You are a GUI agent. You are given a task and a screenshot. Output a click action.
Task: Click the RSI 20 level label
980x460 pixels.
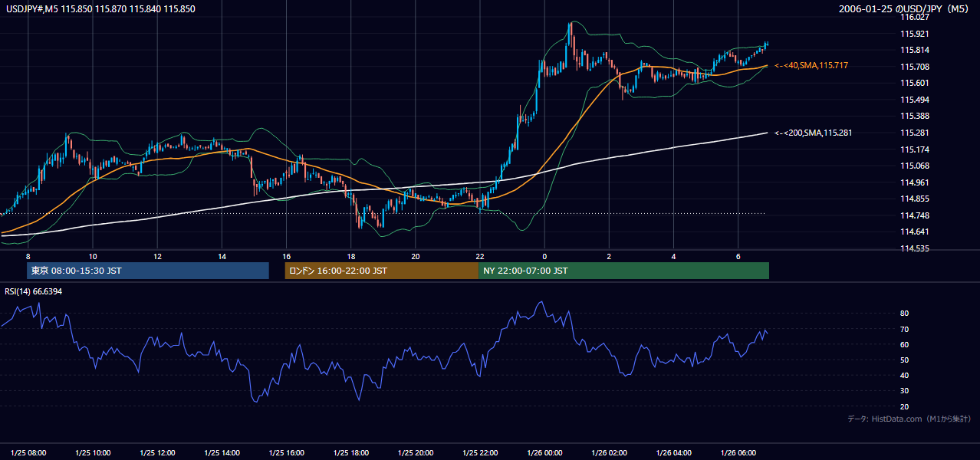pos(904,406)
